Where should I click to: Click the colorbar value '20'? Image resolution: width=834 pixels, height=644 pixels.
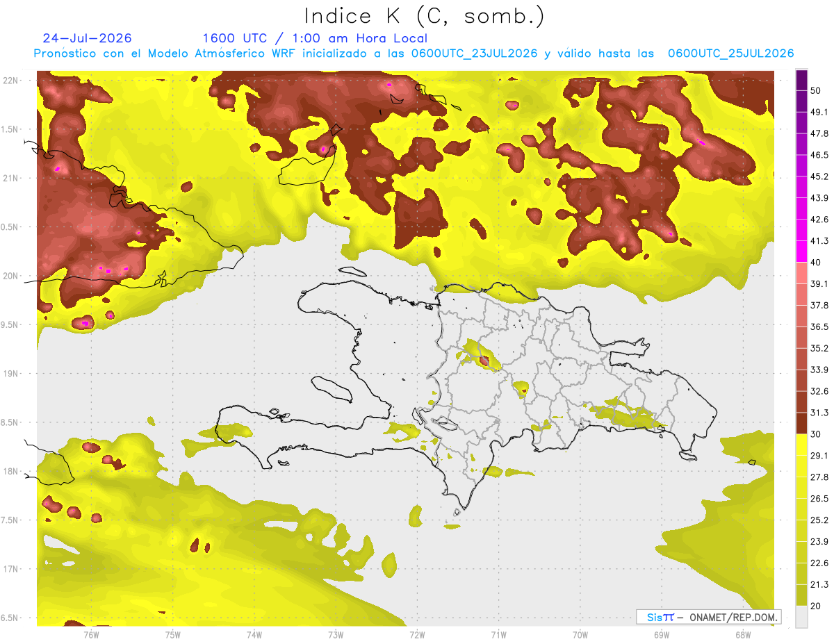(x=817, y=605)
